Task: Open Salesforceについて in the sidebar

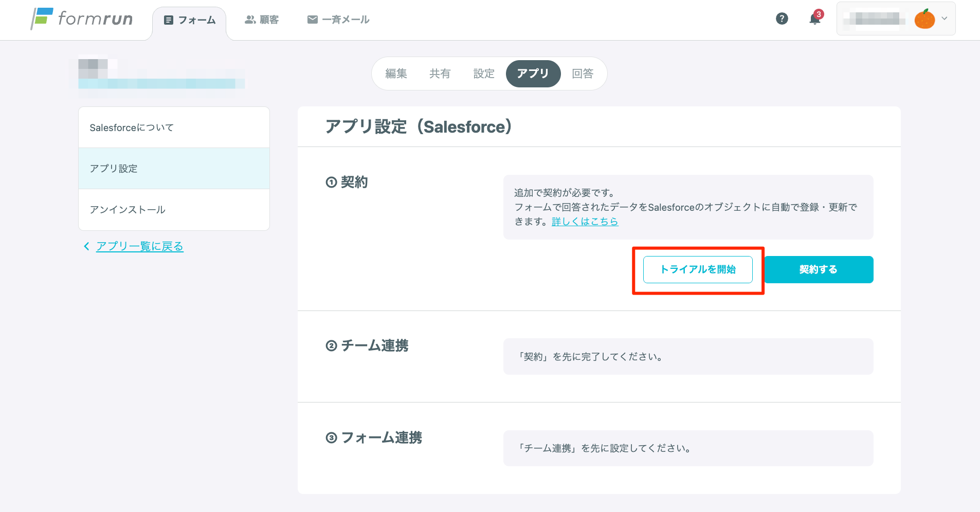Action: point(174,127)
